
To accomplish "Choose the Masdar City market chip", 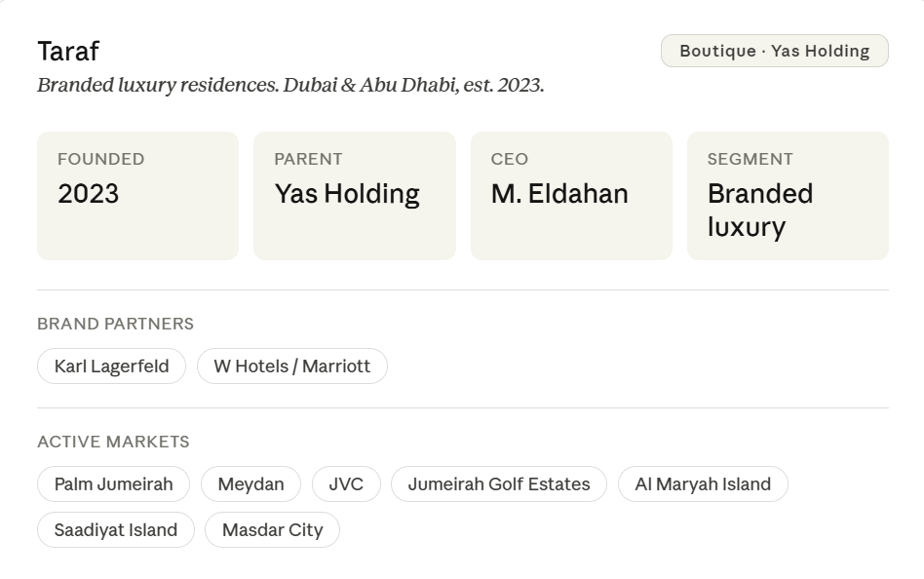I will click(272, 529).
